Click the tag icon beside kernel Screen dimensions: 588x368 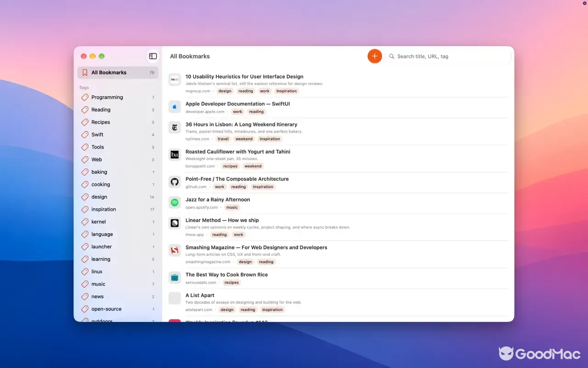pos(85,222)
